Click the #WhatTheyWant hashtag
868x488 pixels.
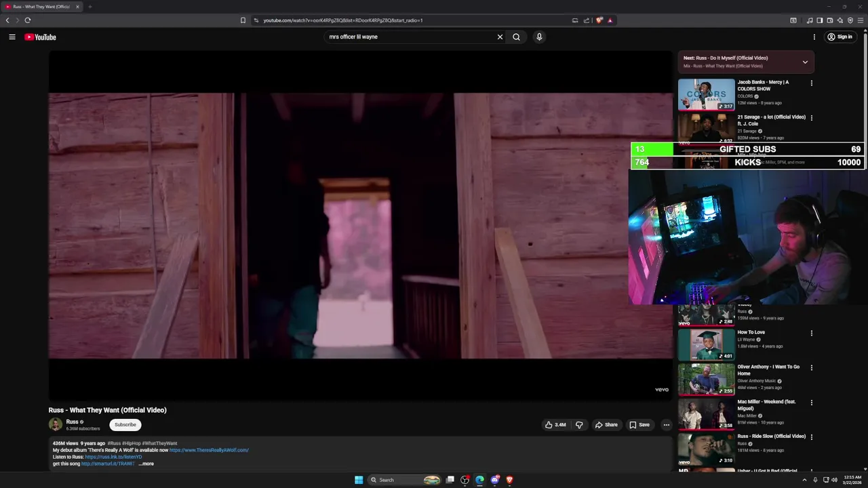[x=159, y=443]
